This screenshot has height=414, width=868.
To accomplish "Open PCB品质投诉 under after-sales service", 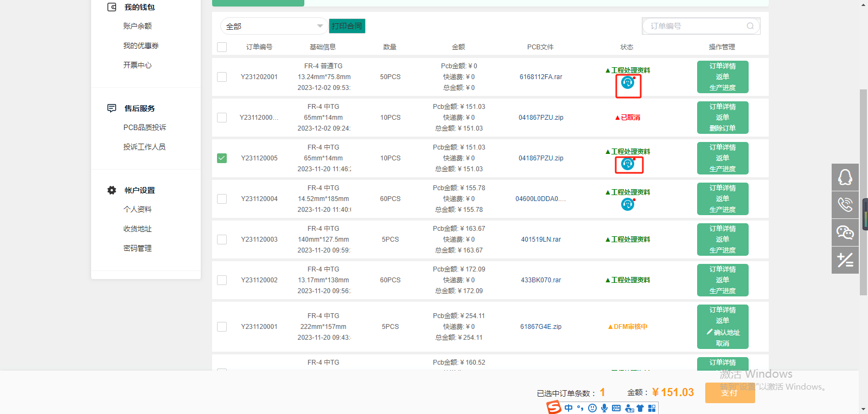I will (144, 127).
